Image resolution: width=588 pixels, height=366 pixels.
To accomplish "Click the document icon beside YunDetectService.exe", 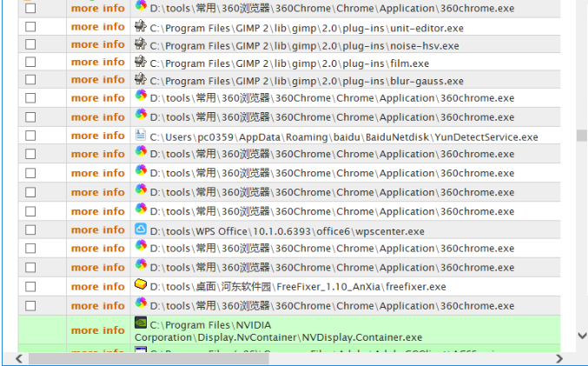I will [141, 135].
